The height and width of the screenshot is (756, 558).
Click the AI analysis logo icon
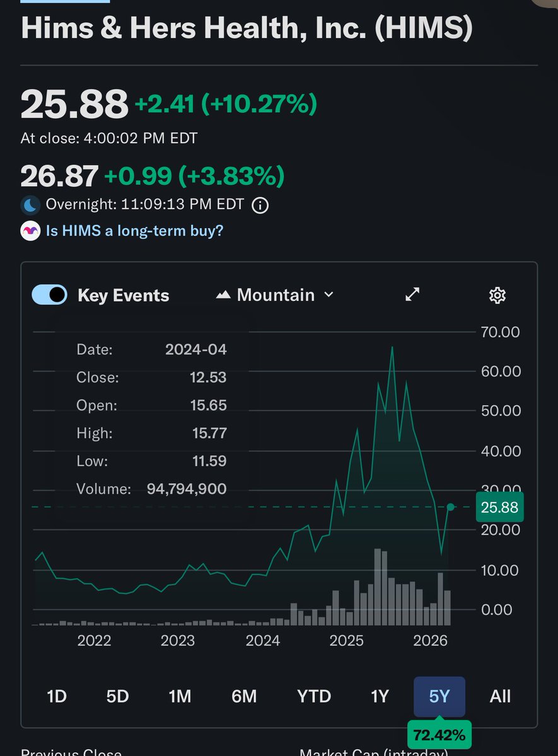point(30,231)
